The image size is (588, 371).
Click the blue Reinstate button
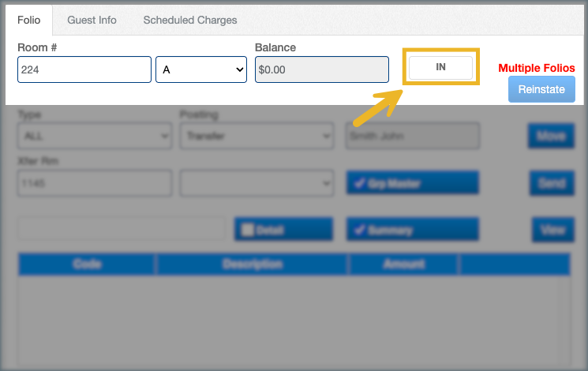[x=541, y=89]
